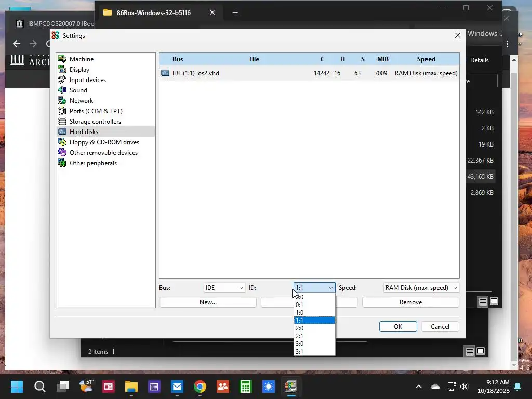
Task: Open the Mail app from the taskbar
Action: [177, 387]
